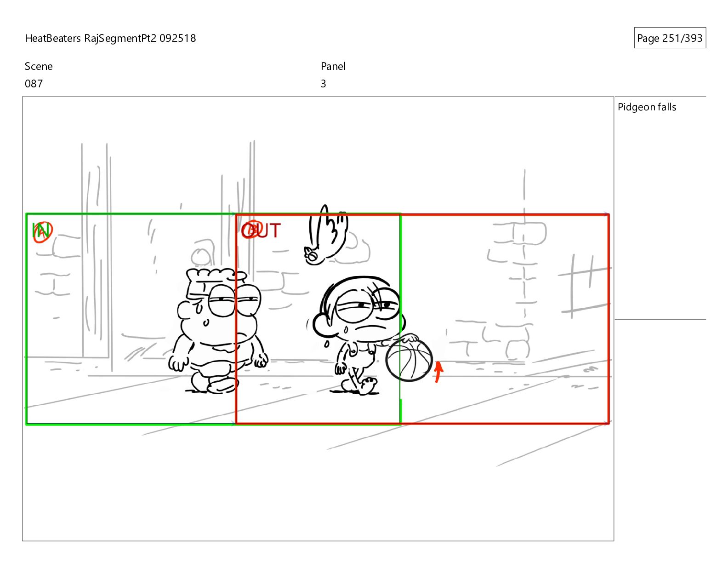
Task: Click the storyboard panel drawing
Action: tap(318, 319)
